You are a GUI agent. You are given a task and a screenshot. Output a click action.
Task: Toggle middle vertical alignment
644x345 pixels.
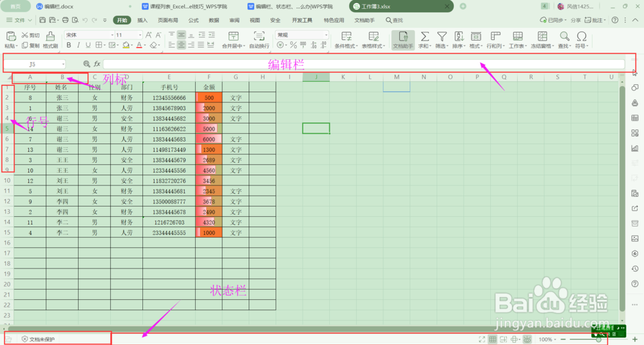pos(181,35)
